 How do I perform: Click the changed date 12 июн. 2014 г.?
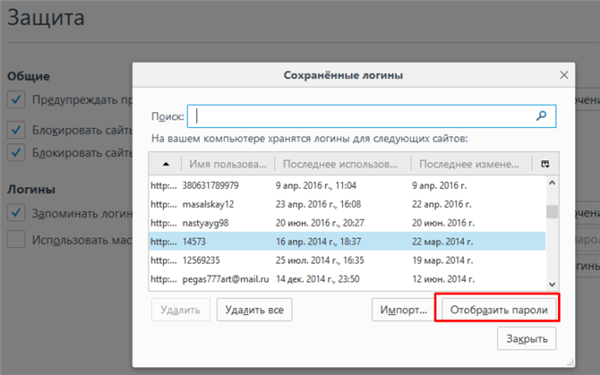coord(443,279)
